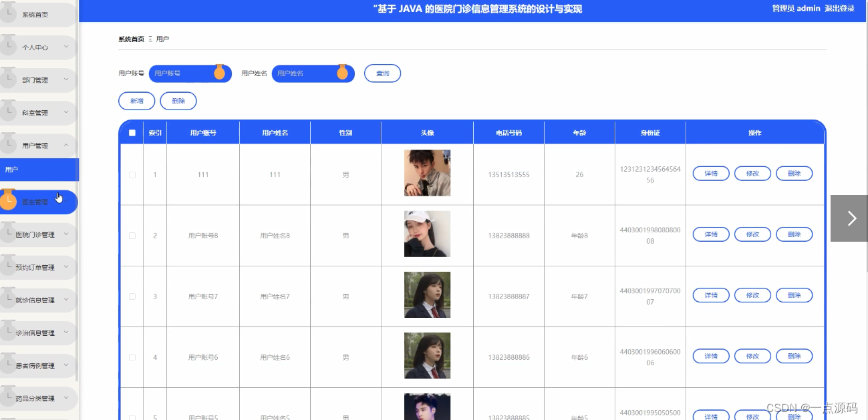Image resolution: width=868 pixels, height=420 pixels.
Task: View 详情 of 用户账号6
Action: click(711, 356)
